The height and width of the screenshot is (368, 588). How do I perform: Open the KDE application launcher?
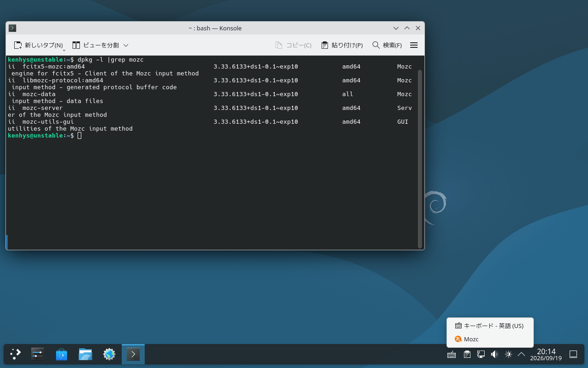pyautogui.click(x=16, y=354)
